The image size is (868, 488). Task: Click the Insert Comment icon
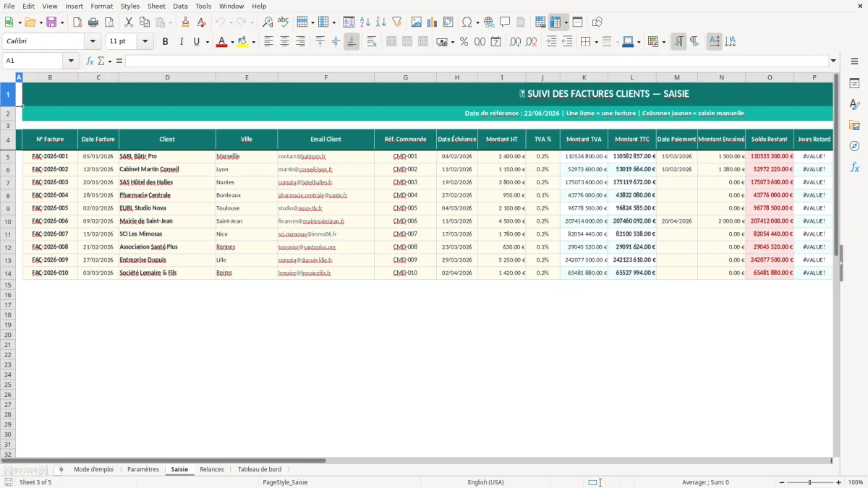click(x=505, y=22)
